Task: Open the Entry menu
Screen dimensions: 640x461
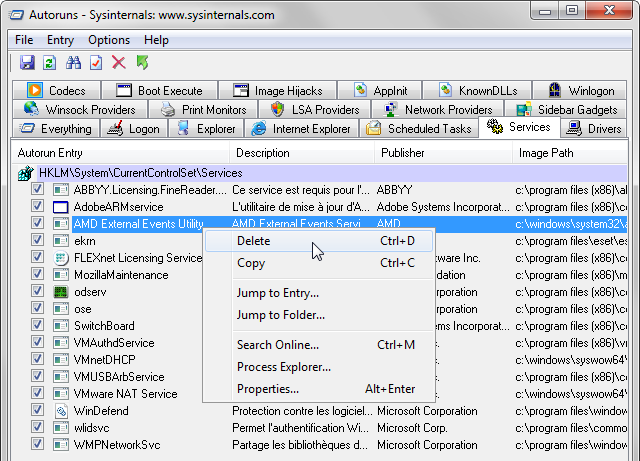Action: click(60, 40)
